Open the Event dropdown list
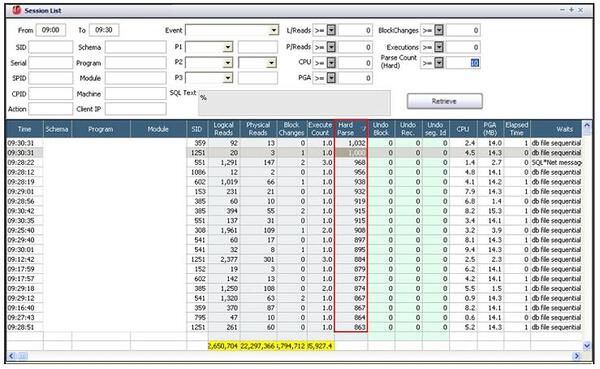600x369 pixels. point(274,30)
